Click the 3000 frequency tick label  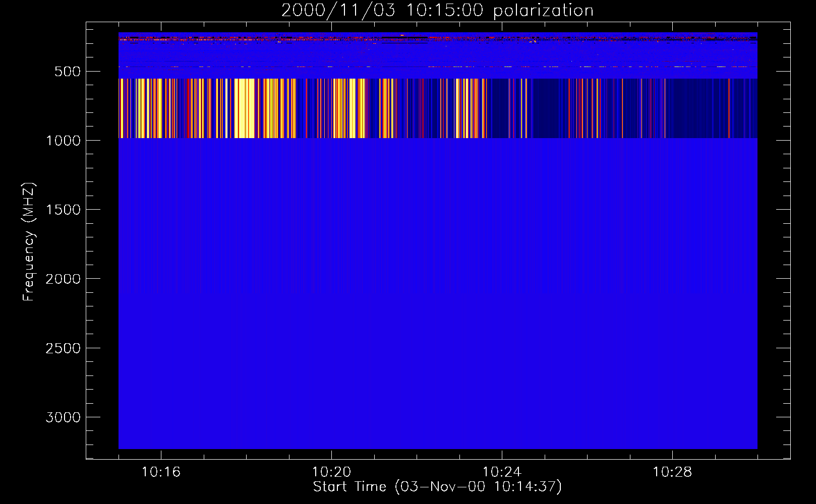(x=63, y=417)
